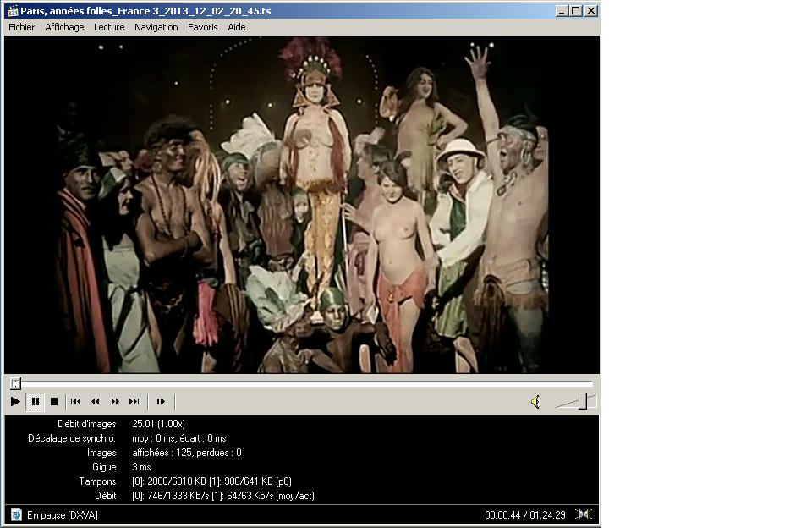812x528 pixels.
Task: Minimize the player window
Action: (562, 11)
